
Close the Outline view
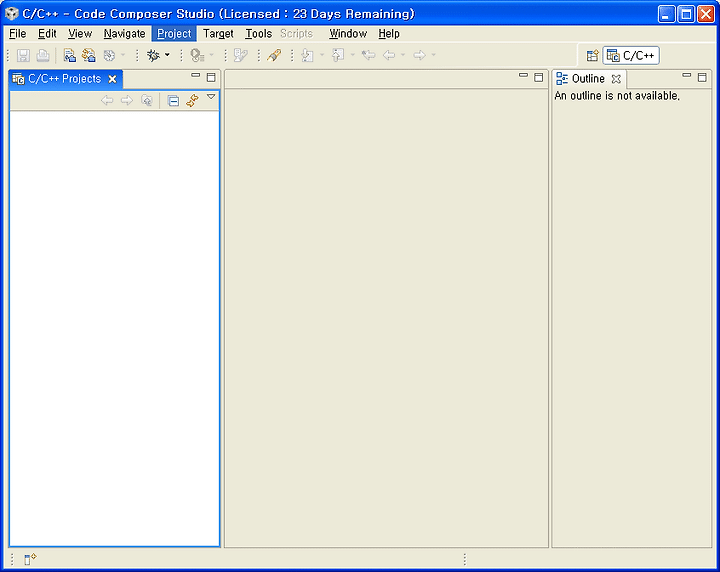pyautogui.click(x=616, y=79)
